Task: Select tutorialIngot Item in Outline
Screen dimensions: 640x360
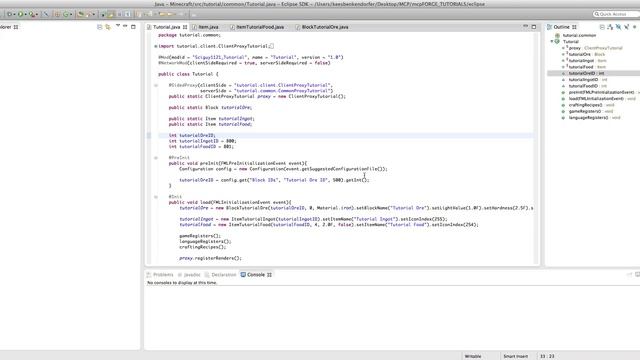Action: pyautogui.click(x=584, y=60)
